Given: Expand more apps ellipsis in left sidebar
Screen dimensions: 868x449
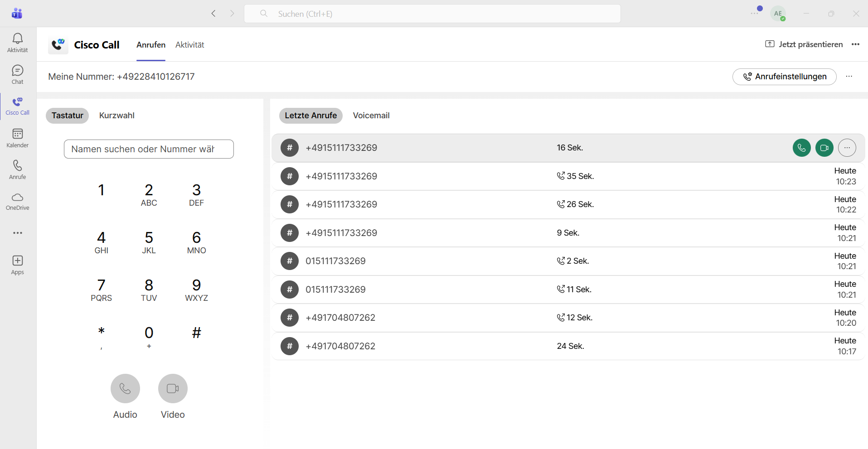Looking at the screenshot, I should click(17, 233).
